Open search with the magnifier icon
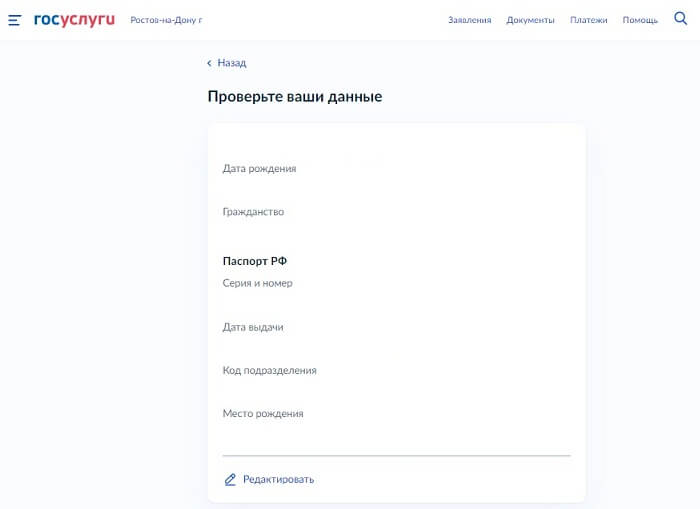The height and width of the screenshot is (509, 700). [x=681, y=19]
